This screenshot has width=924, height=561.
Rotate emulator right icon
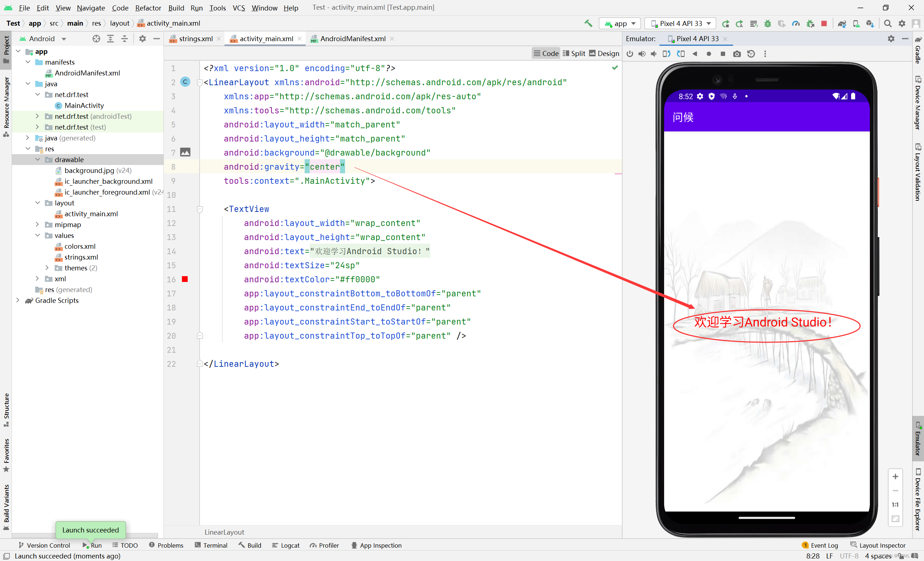coord(681,54)
